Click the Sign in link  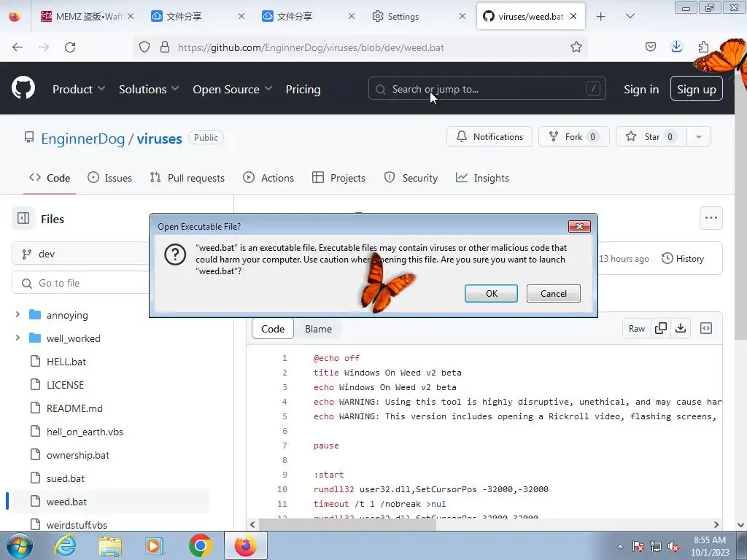641,89
